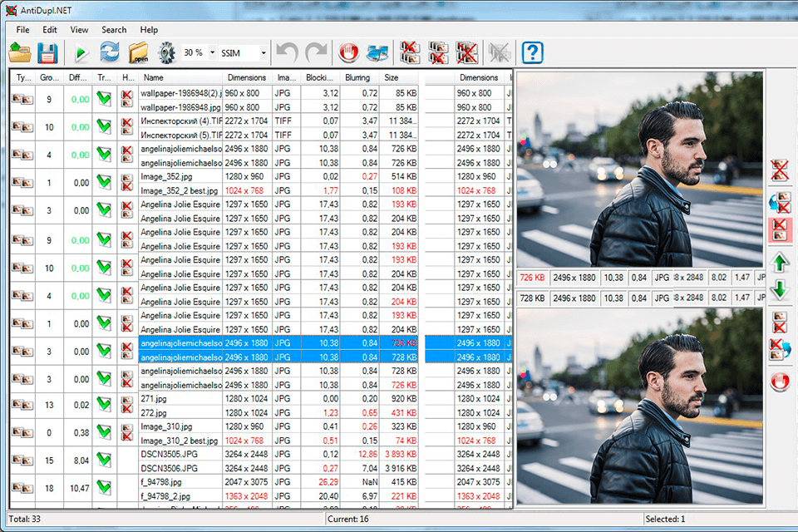Sort by the Blurring column header
The width and height of the screenshot is (798, 532).
[360, 78]
